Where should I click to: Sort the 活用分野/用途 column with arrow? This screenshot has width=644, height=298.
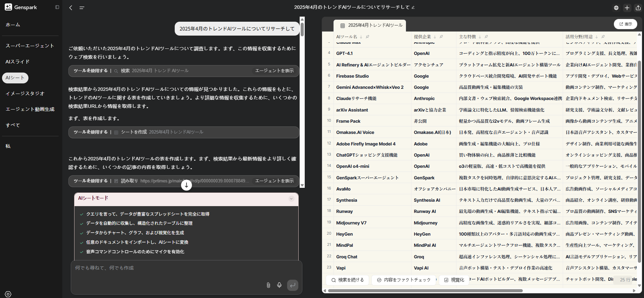click(x=597, y=37)
